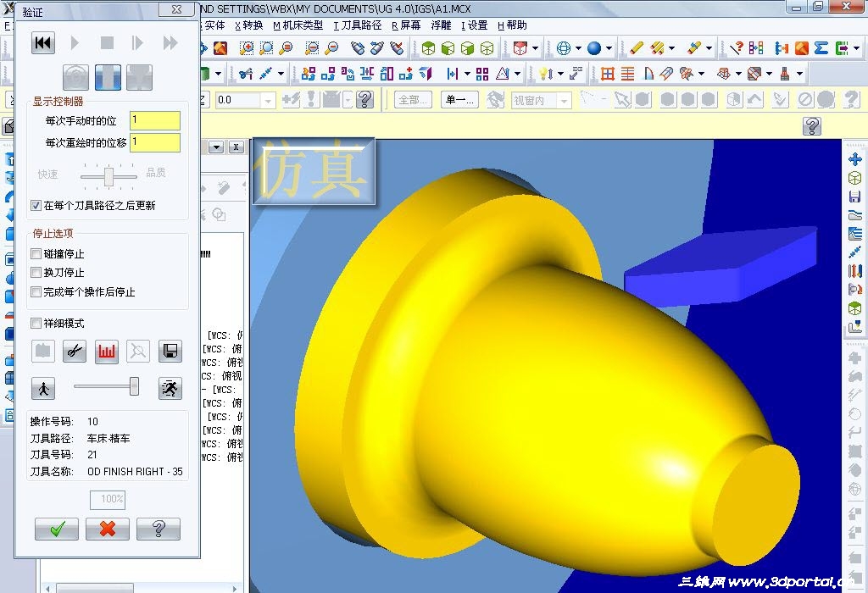This screenshot has height=593, width=868.
Task: Expand the dimension triangle dropdown arrow
Action: [x=518, y=74]
